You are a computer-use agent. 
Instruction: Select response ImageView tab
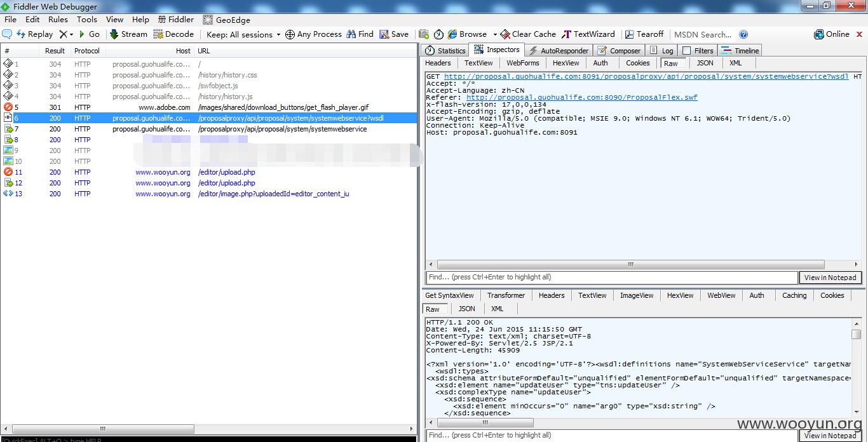[x=637, y=295]
